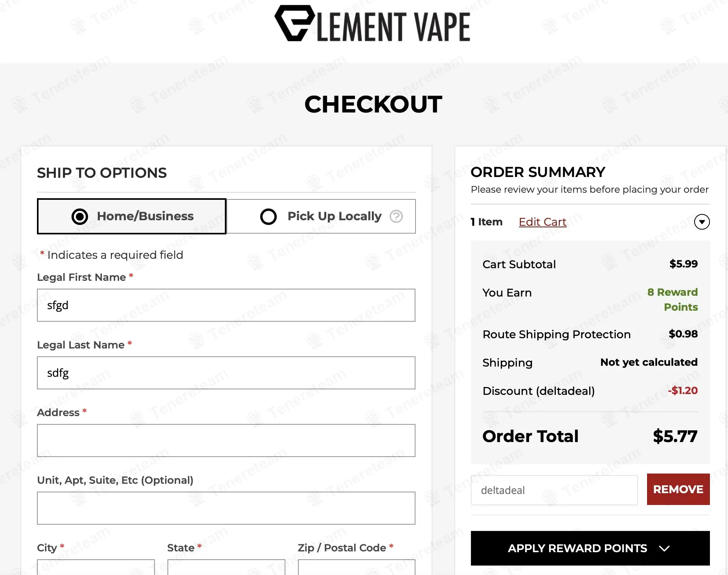Click the Element Vape logo
Viewport: 728px width, 575px height.
[372, 24]
